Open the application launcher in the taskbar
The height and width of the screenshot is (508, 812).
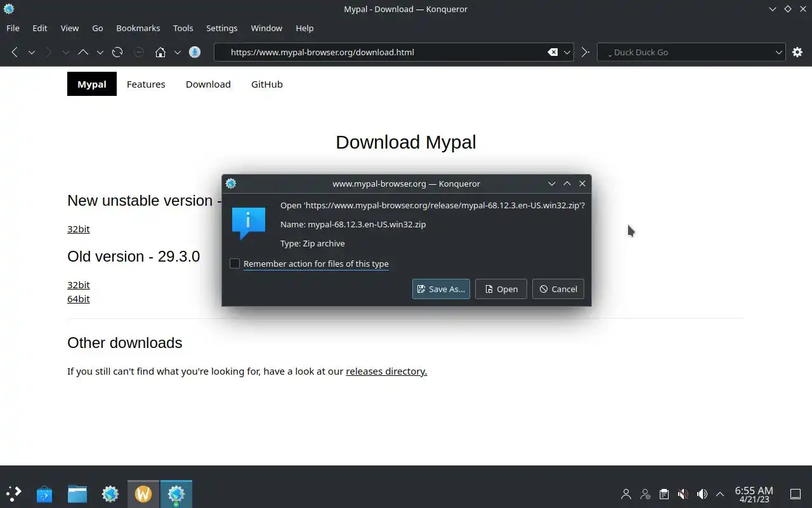pyautogui.click(x=13, y=493)
